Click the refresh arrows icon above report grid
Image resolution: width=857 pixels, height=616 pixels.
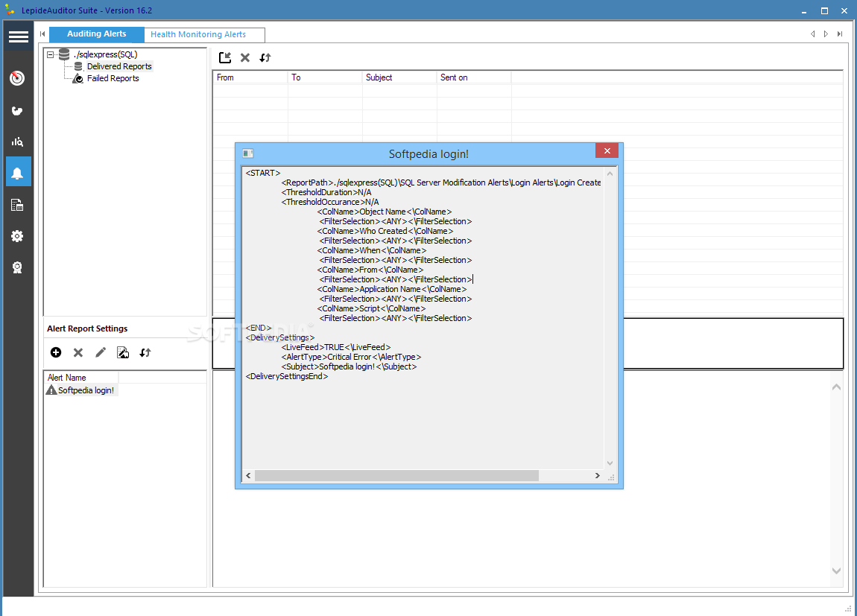pyautogui.click(x=265, y=57)
